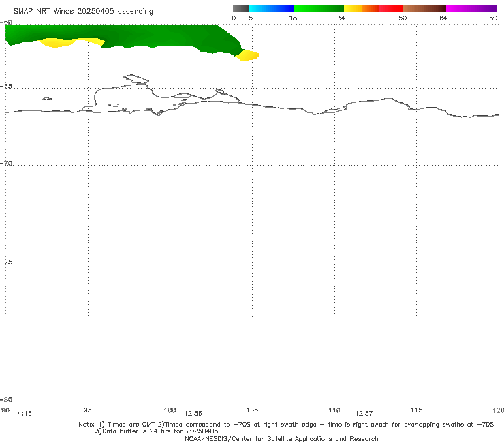Click the title 'SMAP NRT Winds 20250405 ascending'
This screenshot has height=443, width=504.
pos(83,11)
